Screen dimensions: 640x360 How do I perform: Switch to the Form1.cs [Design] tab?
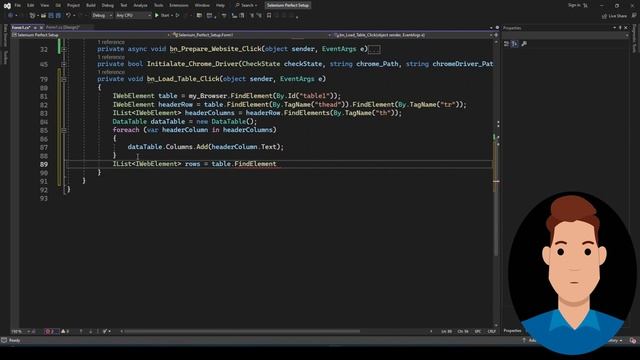(63, 27)
